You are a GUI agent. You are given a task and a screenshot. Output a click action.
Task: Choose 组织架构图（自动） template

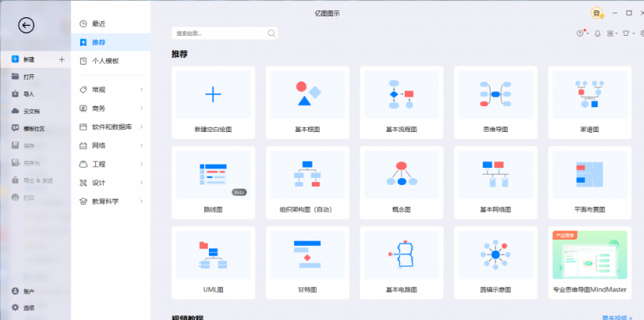tap(307, 183)
